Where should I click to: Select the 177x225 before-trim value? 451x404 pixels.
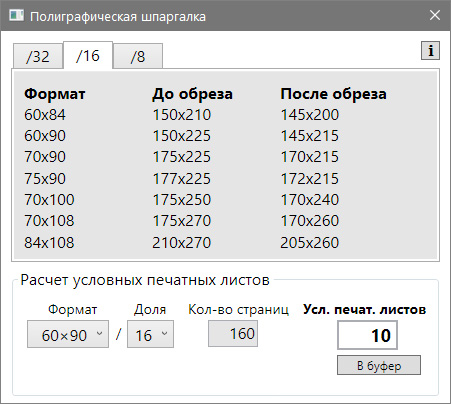pyautogui.click(x=182, y=179)
